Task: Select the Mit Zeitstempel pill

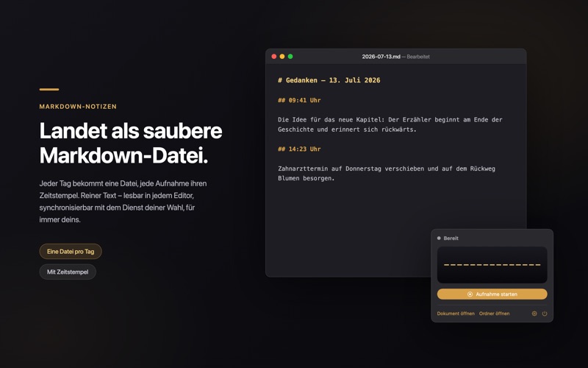Action: 68,272
